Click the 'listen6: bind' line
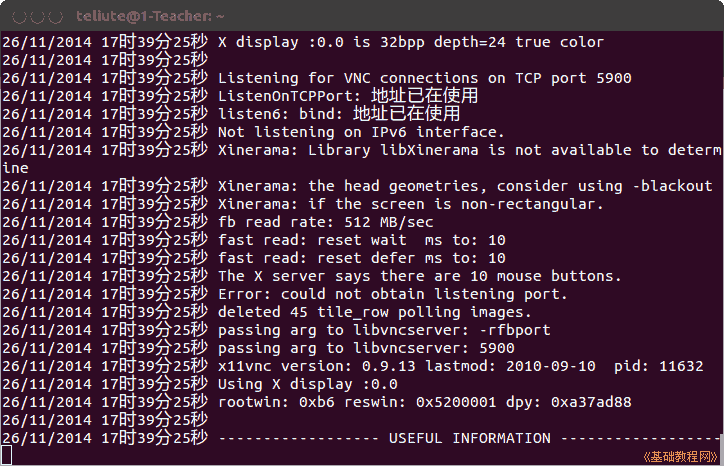The height and width of the screenshot is (466, 724). 231,114
